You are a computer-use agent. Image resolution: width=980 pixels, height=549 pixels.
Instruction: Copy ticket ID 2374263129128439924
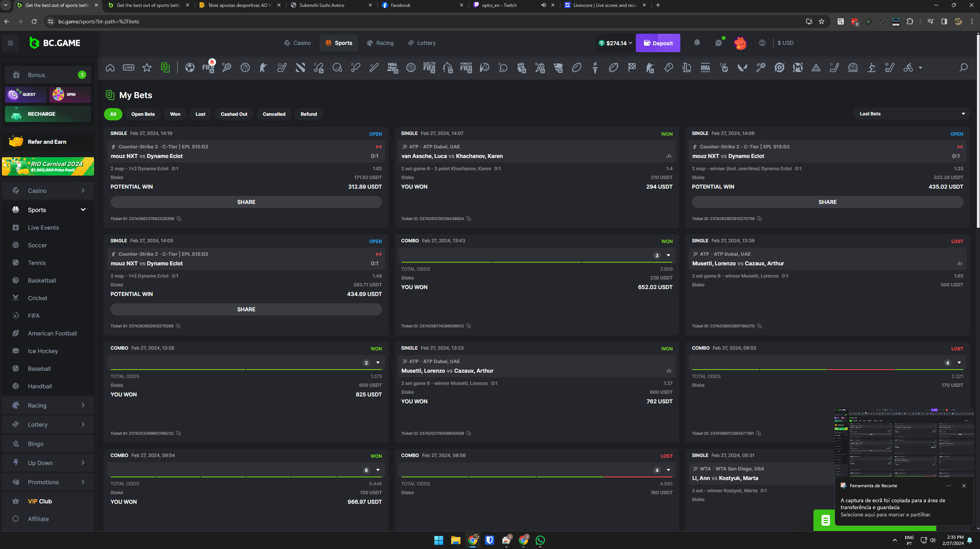(x=469, y=219)
